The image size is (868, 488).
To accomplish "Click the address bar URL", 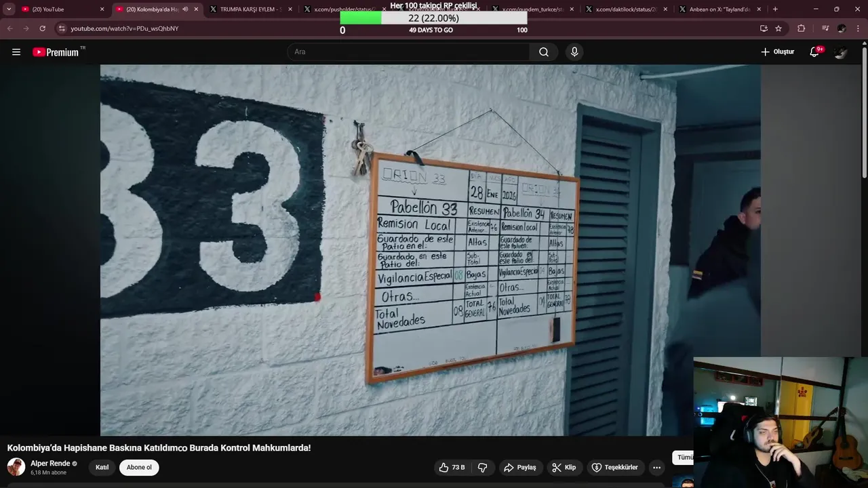I will [125, 28].
